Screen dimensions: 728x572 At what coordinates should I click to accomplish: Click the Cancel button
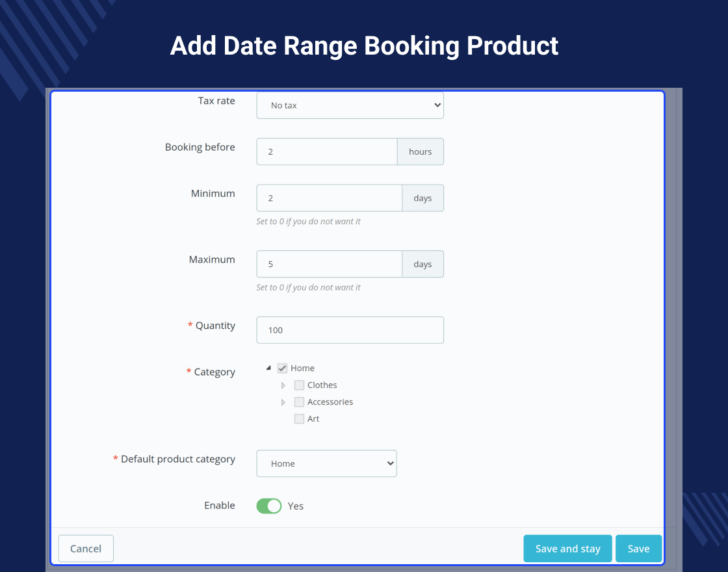pyautogui.click(x=86, y=549)
